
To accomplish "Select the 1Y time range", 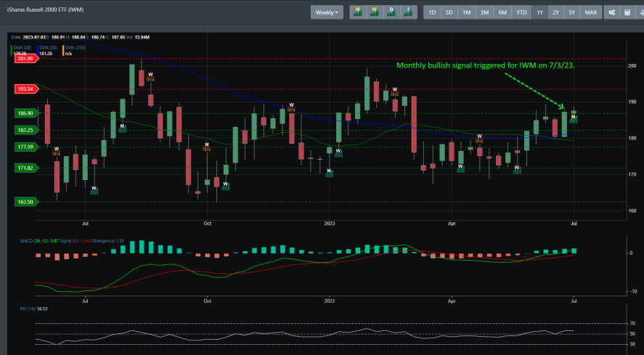I will pyautogui.click(x=539, y=12).
